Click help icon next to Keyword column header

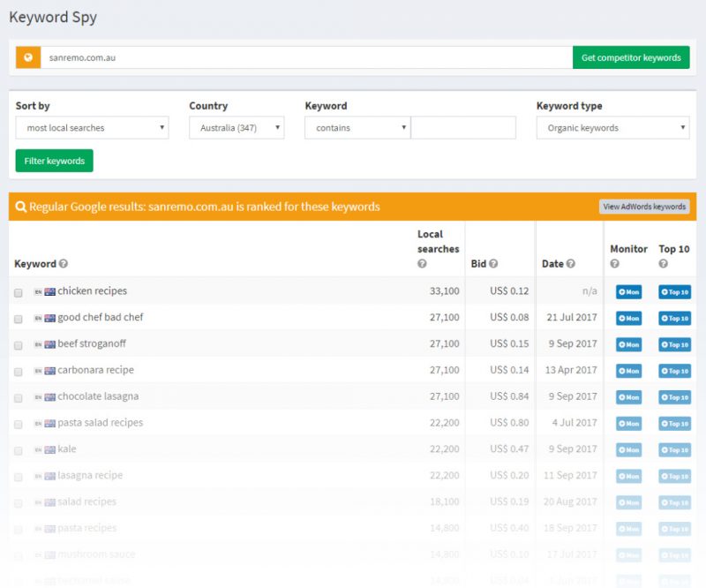click(64, 264)
